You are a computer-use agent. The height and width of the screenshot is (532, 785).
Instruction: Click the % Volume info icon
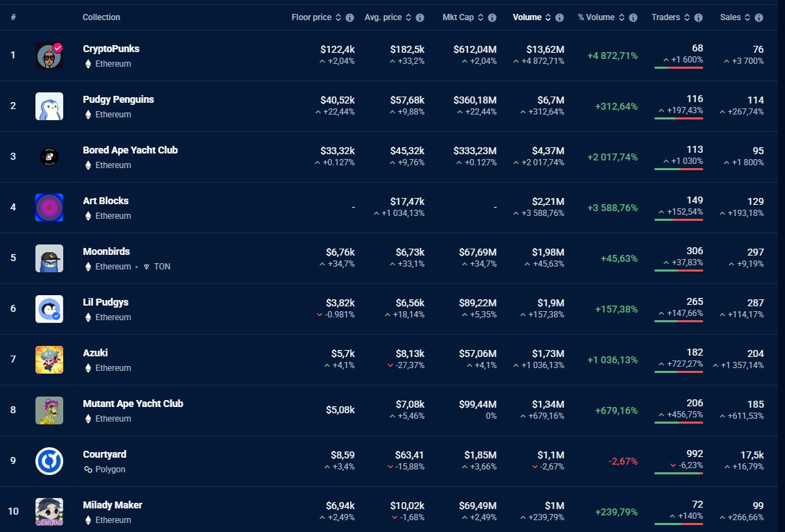tap(634, 17)
